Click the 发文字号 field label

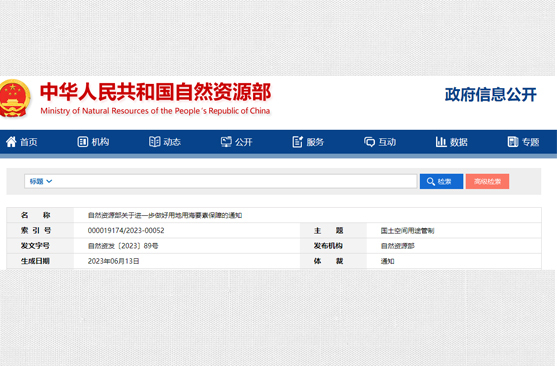pos(35,246)
